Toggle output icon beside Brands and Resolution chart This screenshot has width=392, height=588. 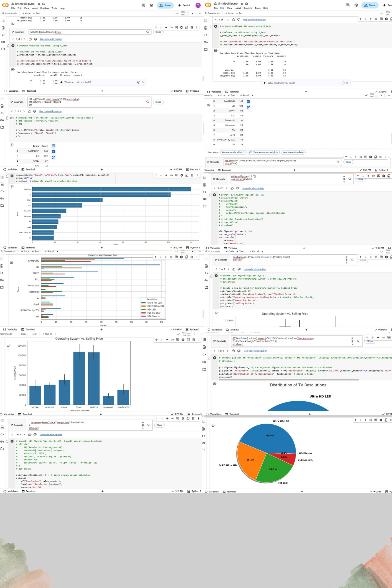click(12, 262)
